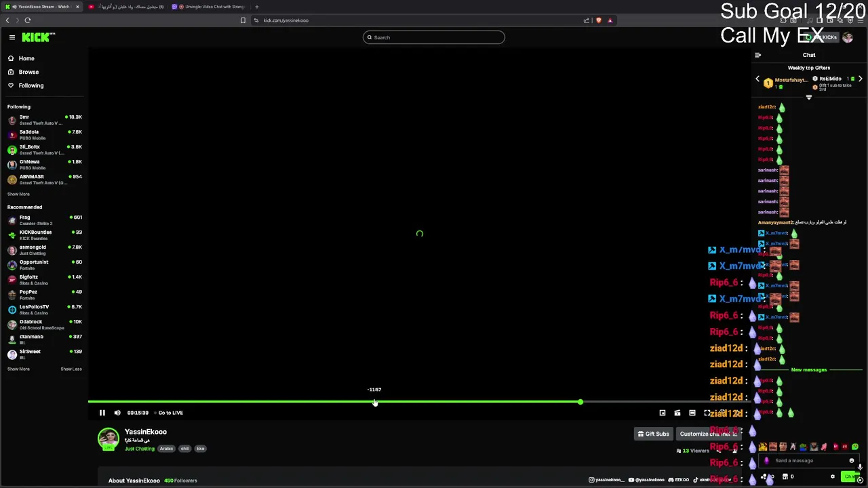Toggle mini player mode icon

click(x=663, y=413)
